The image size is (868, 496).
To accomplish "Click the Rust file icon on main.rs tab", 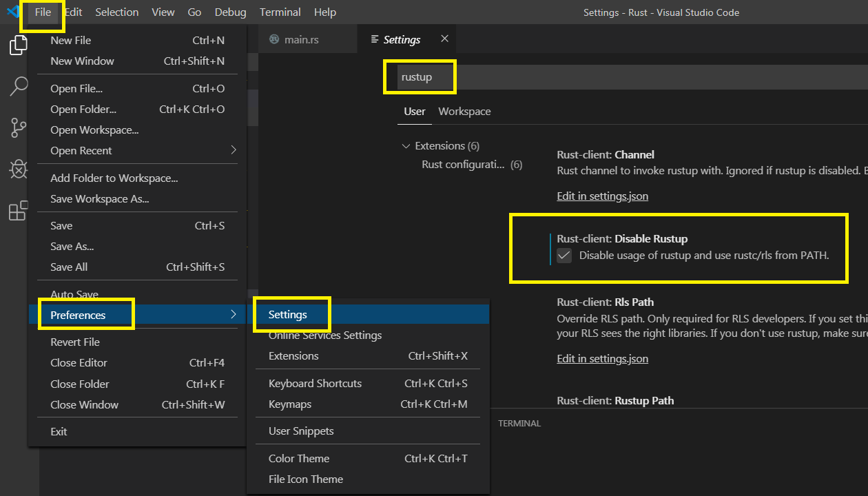I will [274, 40].
